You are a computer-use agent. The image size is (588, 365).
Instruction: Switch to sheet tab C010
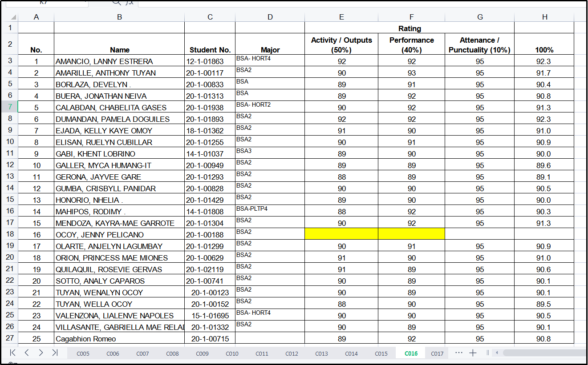[x=232, y=354]
